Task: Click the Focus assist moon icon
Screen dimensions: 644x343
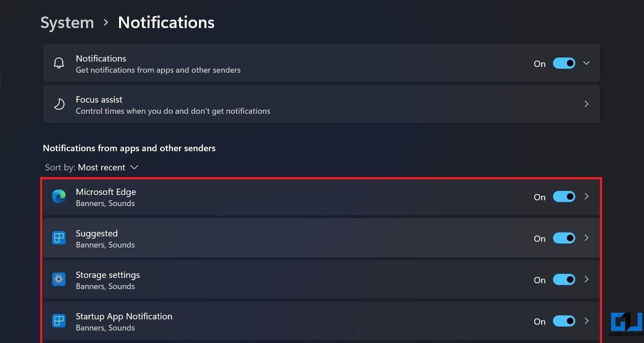Action: coord(59,104)
